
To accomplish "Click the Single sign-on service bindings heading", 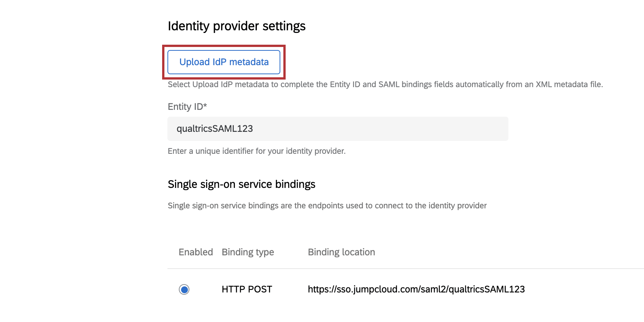I will click(x=242, y=184).
